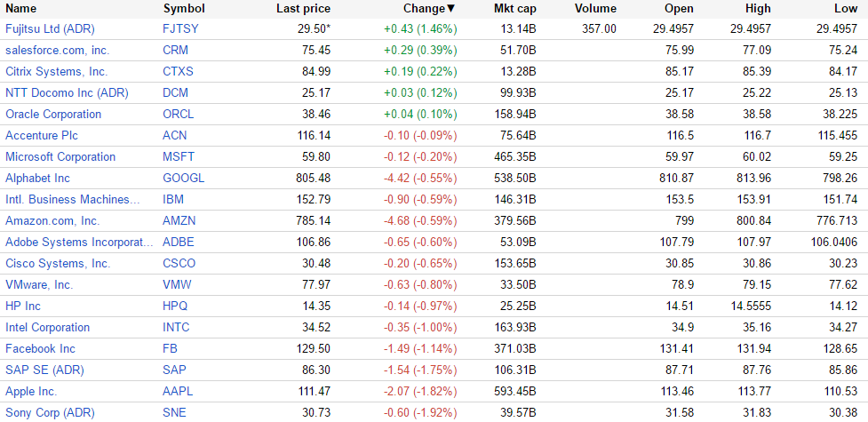Open the Amazon.com, Inc. link
868x422 pixels.
[x=52, y=220]
